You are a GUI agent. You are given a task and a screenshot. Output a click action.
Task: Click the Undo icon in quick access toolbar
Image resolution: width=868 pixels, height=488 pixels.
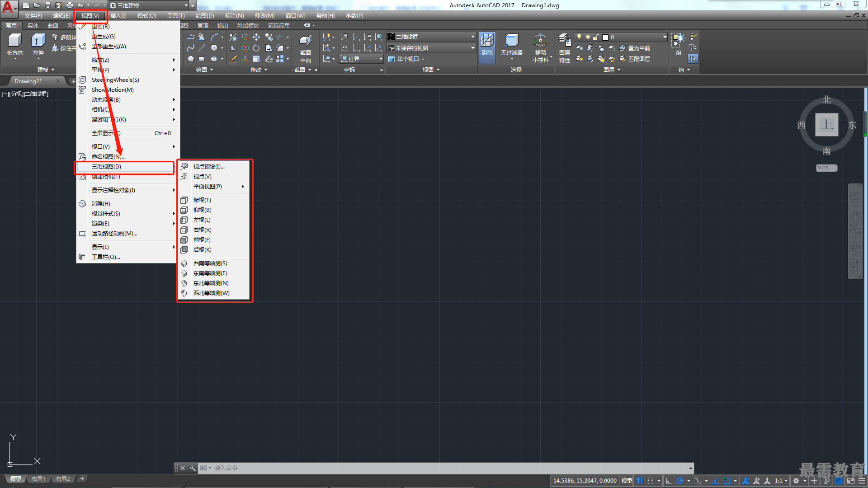(80, 5)
